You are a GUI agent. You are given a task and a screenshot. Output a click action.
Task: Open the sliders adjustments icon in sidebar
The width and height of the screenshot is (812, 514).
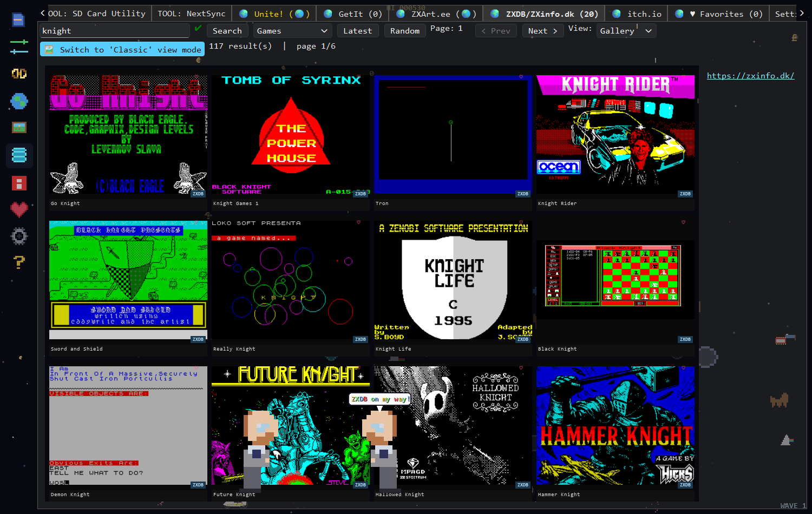pyautogui.click(x=19, y=47)
